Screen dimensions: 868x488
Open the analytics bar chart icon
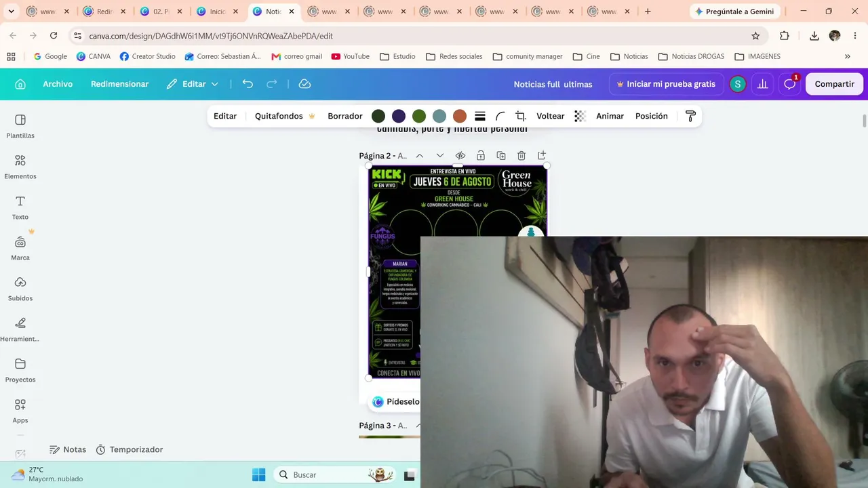point(763,84)
